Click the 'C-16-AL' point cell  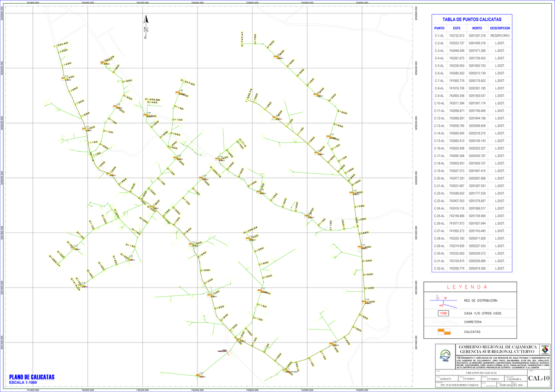pos(439,148)
